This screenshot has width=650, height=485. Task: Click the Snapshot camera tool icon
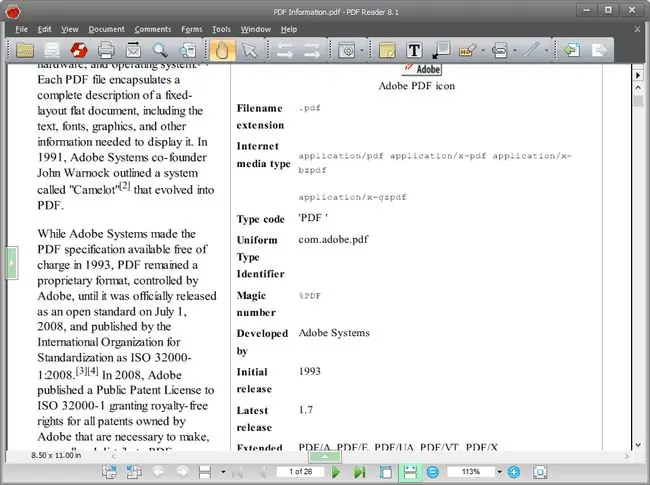click(x=347, y=50)
